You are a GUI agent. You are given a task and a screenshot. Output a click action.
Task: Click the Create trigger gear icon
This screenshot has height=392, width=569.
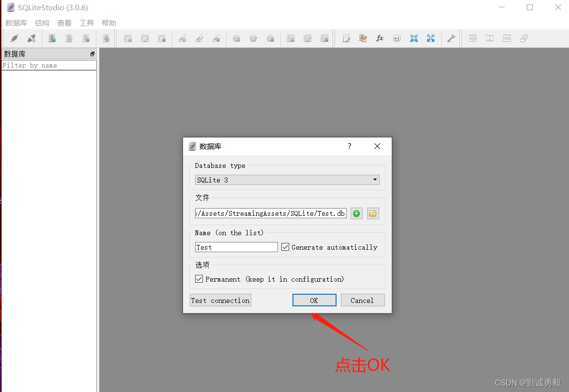coord(237,38)
